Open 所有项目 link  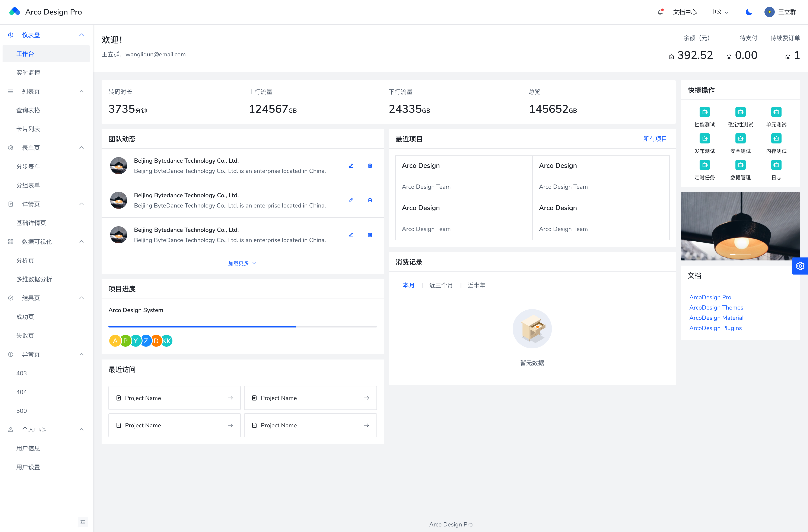point(655,139)
